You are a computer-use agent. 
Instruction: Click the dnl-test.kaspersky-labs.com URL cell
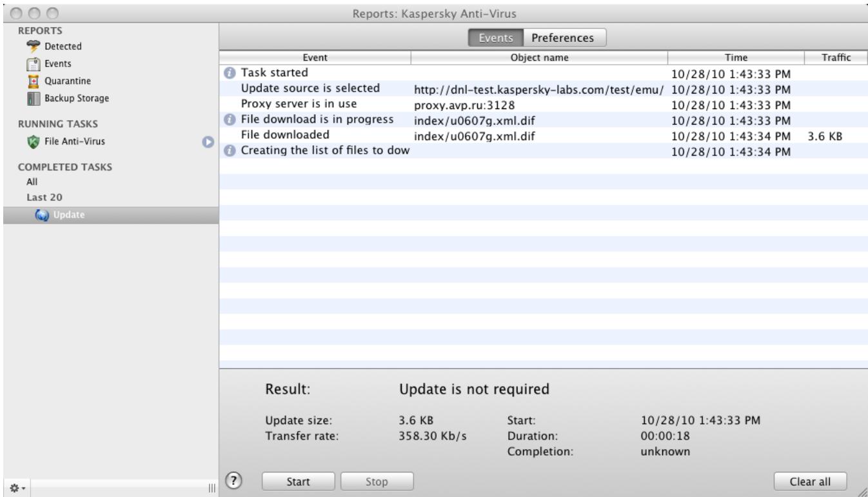[x=538, y=89]
